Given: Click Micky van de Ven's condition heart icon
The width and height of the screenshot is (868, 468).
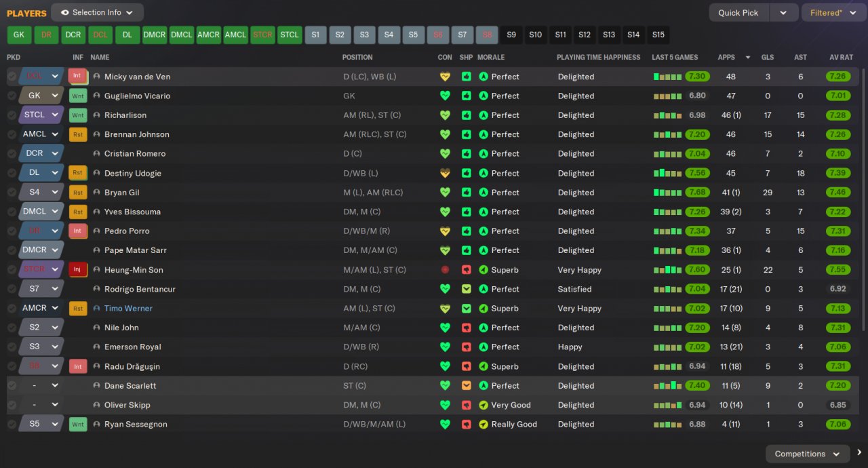Looking at the screenshot, I should coord(445,77).
